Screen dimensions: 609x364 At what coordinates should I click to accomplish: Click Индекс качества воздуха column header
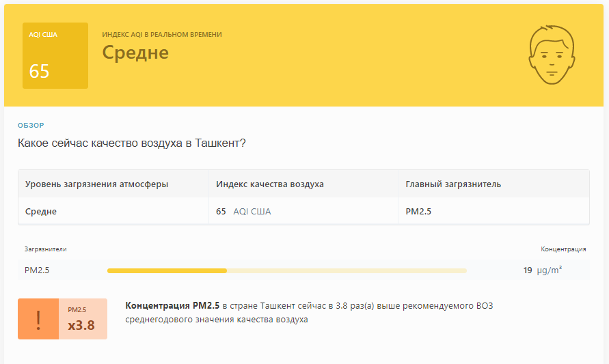(270, 184)
